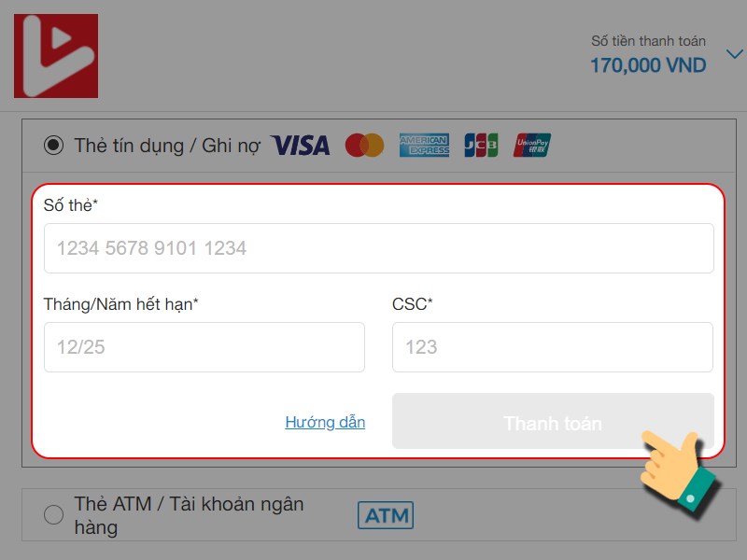Focus the CSC security code field

[553, 347]
